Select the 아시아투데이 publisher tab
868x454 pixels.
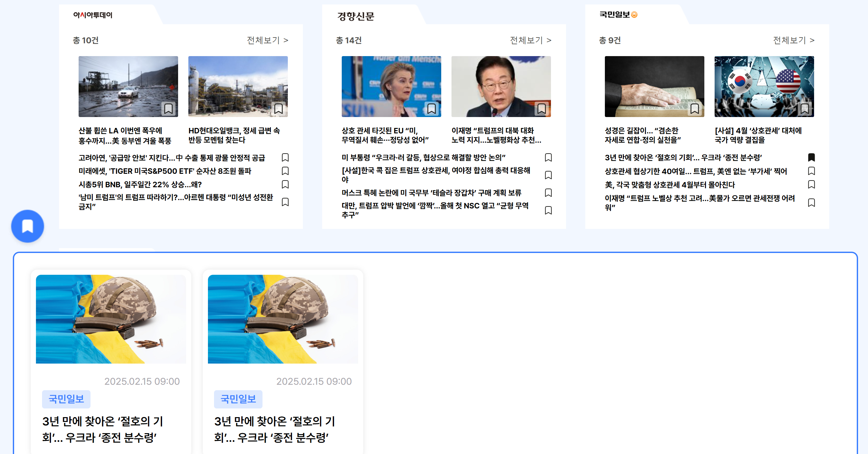point(93,15)
